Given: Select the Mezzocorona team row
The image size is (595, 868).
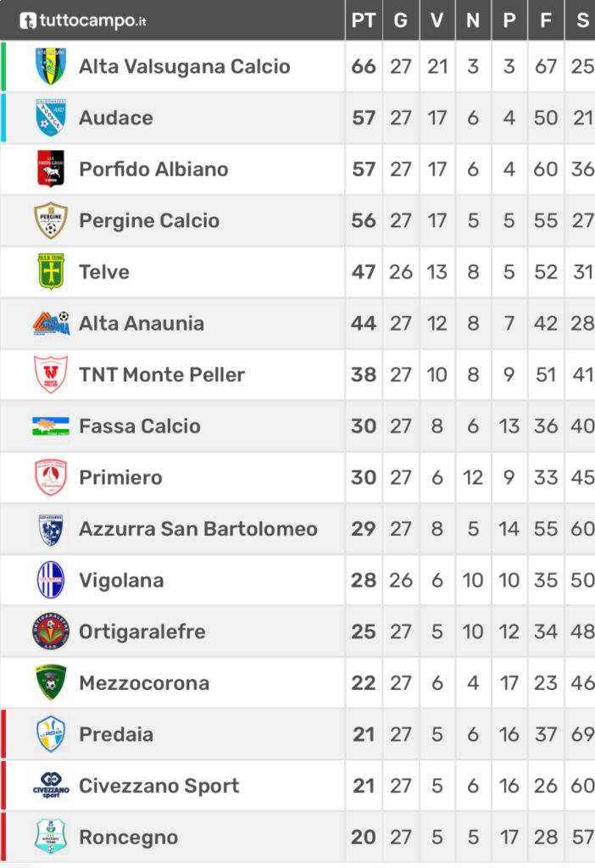Looking at the screenshot, I should [297, 682].
